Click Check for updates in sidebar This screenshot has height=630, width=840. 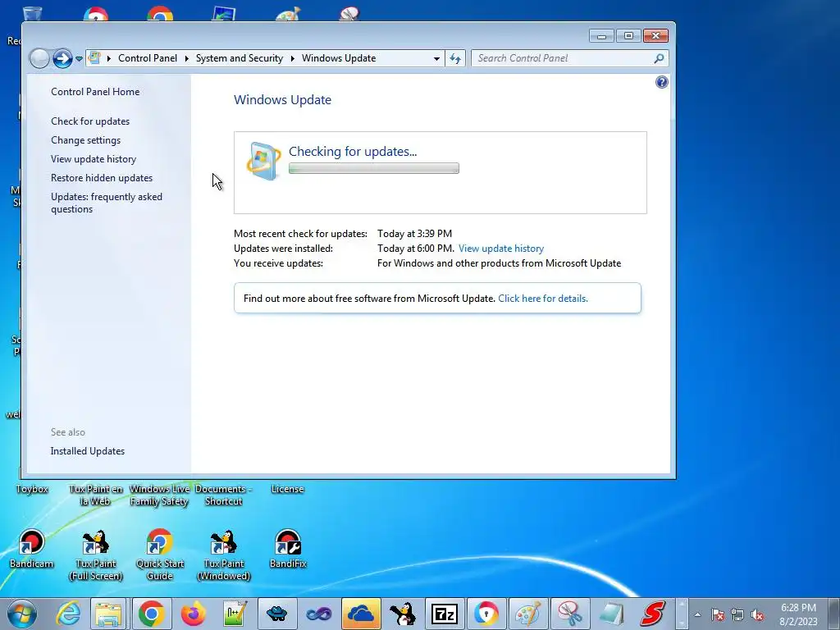(x=90, y=121)
